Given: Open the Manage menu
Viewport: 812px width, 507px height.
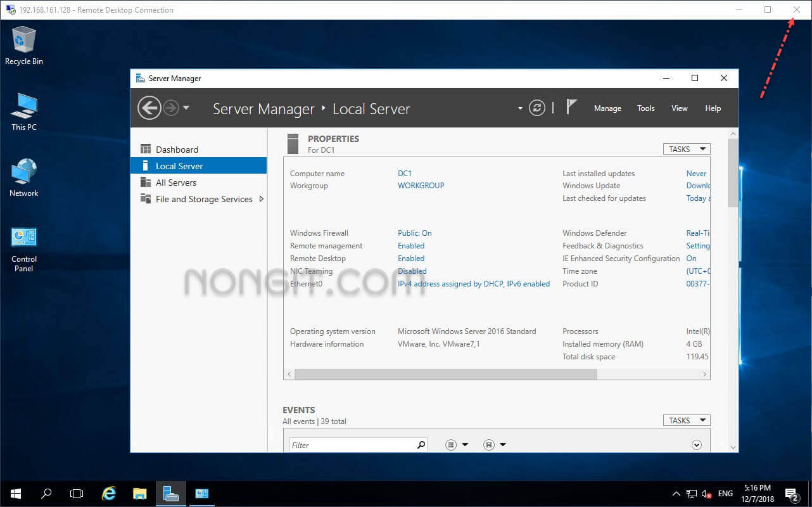Looking at the screenshot, I should (607, 108).
